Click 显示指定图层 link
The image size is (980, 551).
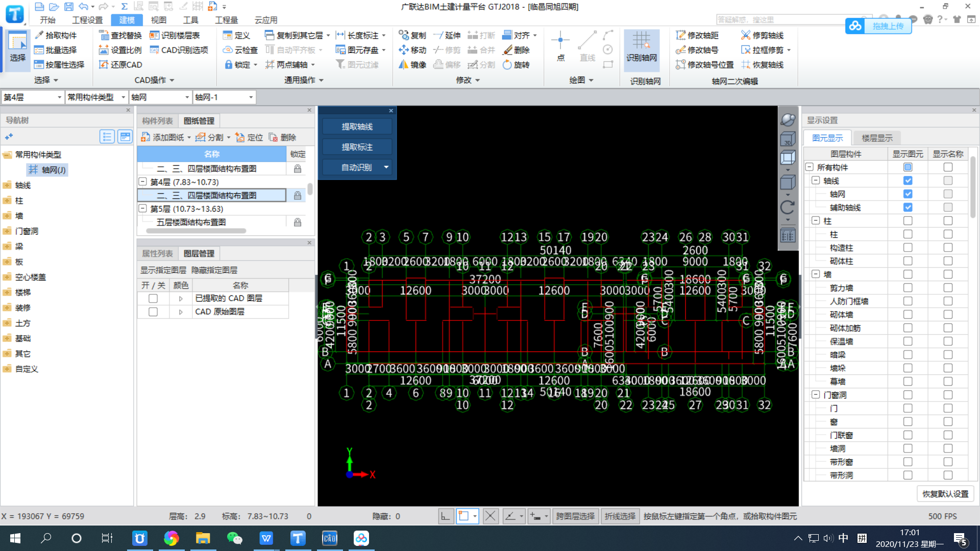pos(163,270)
